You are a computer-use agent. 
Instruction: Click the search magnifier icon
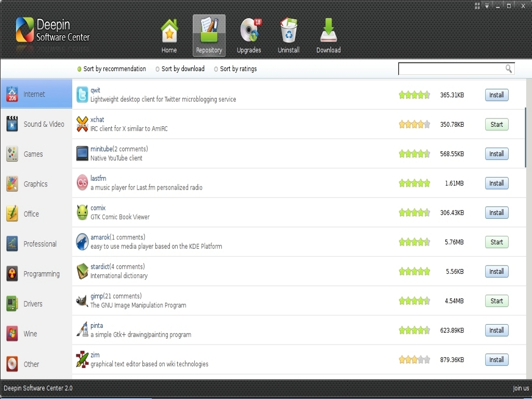pyautogui.click(x=509, y=69)
